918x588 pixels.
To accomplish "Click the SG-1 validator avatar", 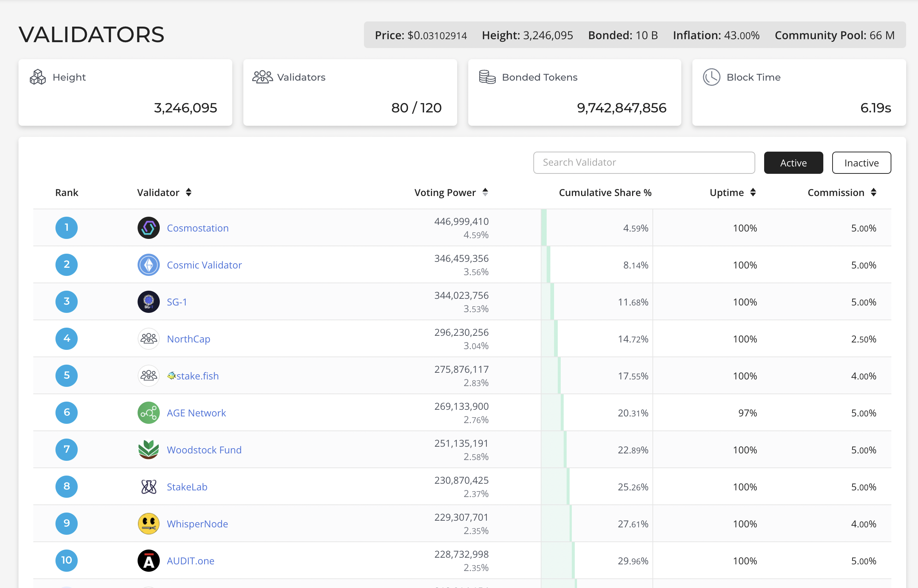I will (x=149, y=302).
